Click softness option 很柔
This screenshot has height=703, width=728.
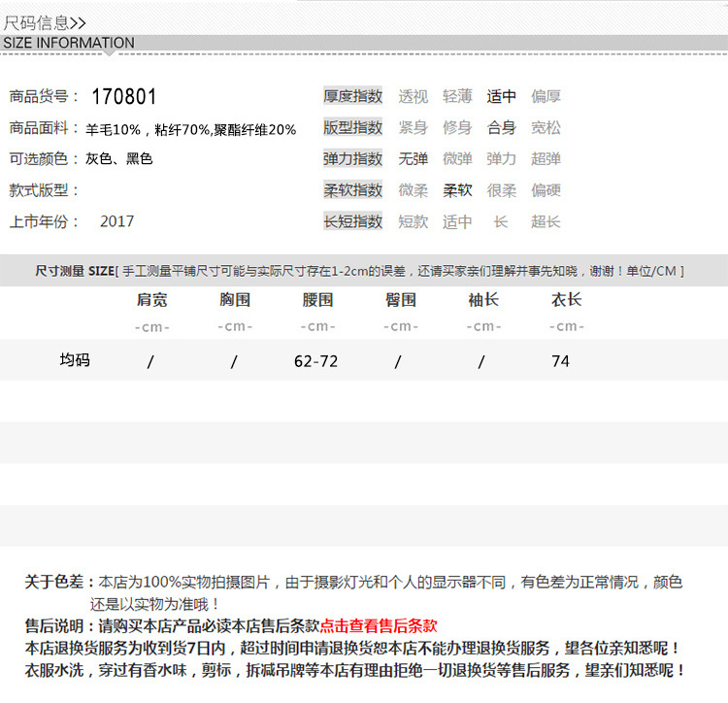pyautogui.click(x=502, y=190)
